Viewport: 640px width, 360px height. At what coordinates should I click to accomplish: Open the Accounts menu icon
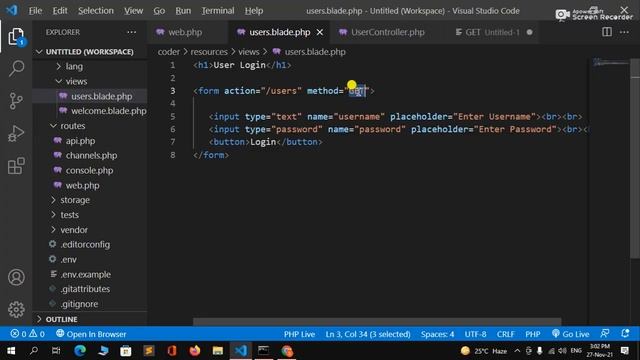[x=16, y=277]
